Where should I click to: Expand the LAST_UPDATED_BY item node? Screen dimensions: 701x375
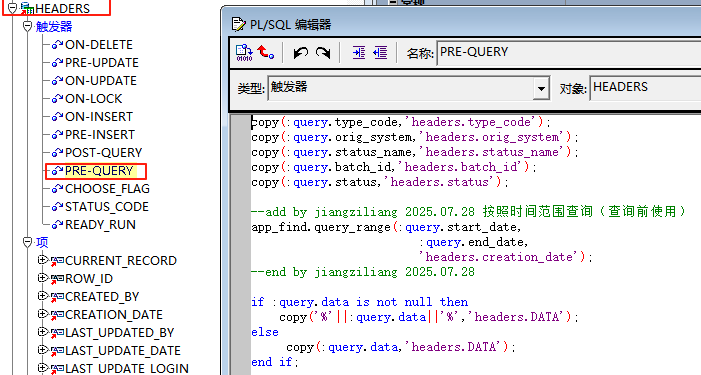pyautogui.click(x=42, y=332)
